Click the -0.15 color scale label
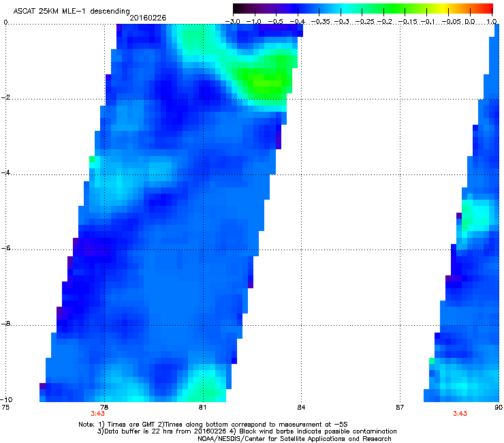This screenshot has height=443, width=504. tap(407, 22)
